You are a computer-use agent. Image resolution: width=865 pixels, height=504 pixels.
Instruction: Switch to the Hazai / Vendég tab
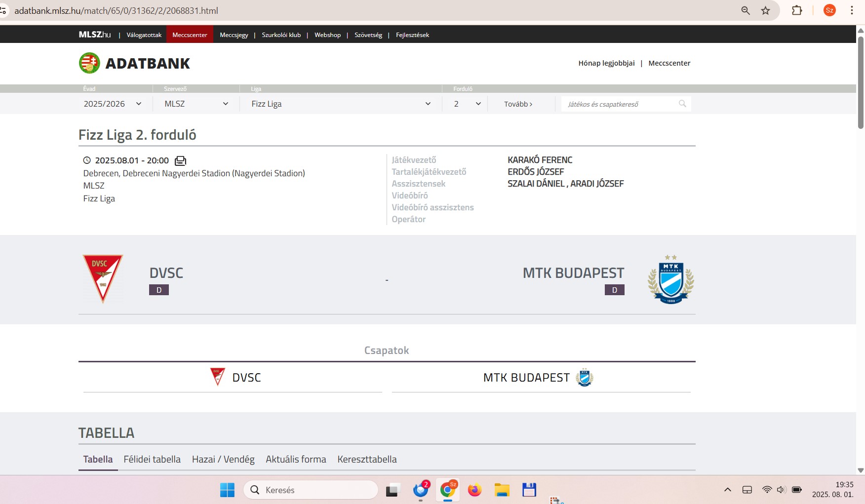223,459
